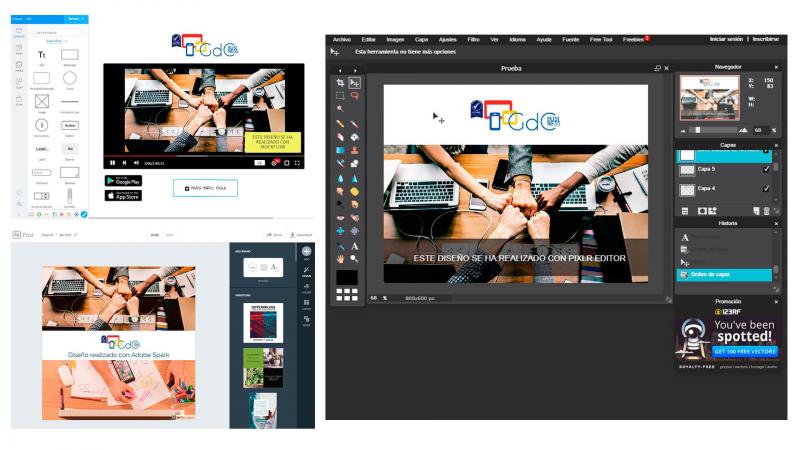Screen dimensions: 800x450
Task: Open Capa menu in Pixlr
Action: tap(421, 39)
